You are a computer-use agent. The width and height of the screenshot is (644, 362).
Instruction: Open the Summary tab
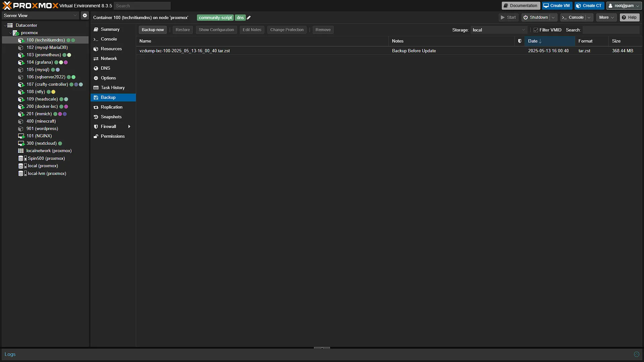click(113, 29)
